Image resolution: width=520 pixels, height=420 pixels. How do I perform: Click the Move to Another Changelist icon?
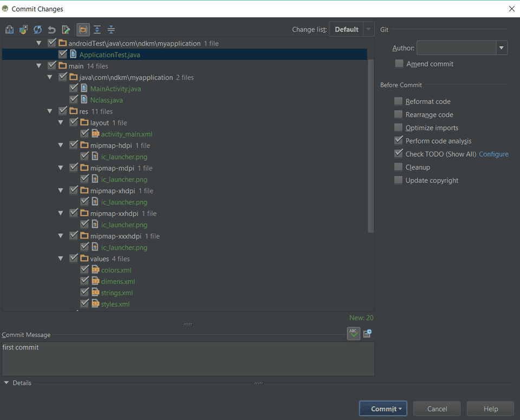click(x=23, y=29)
